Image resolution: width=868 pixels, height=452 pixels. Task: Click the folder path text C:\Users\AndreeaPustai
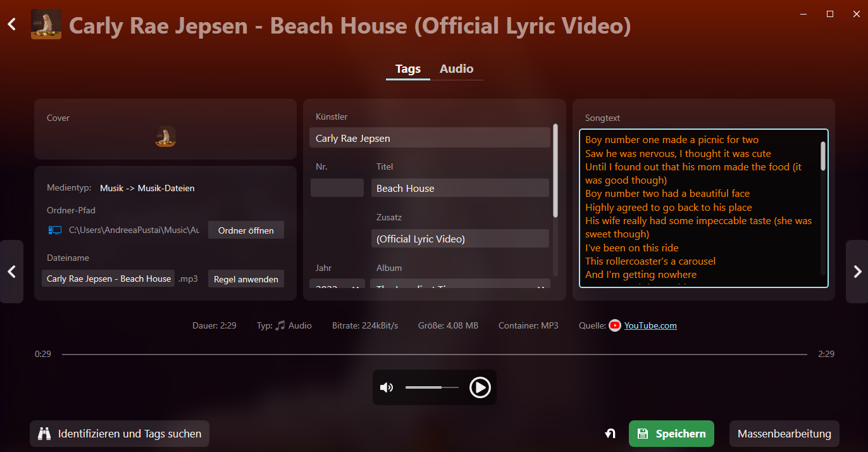(134, 230)
